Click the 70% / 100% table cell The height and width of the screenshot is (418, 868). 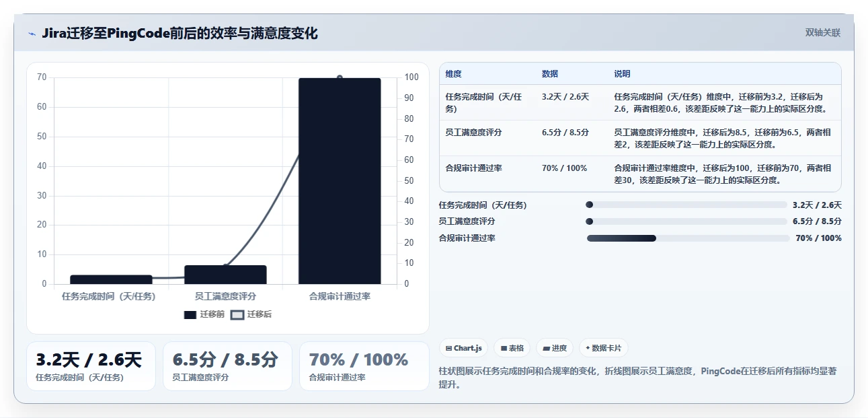coord(564,168)
